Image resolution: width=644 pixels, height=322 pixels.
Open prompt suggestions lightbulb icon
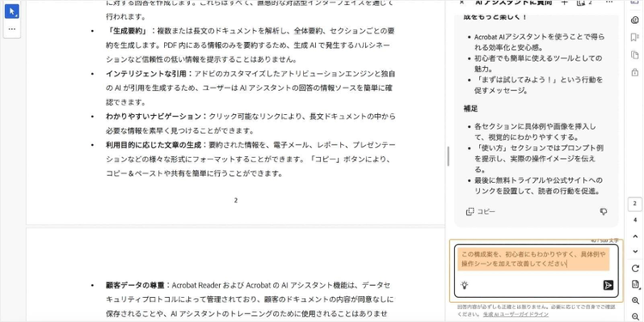(465, 285)
